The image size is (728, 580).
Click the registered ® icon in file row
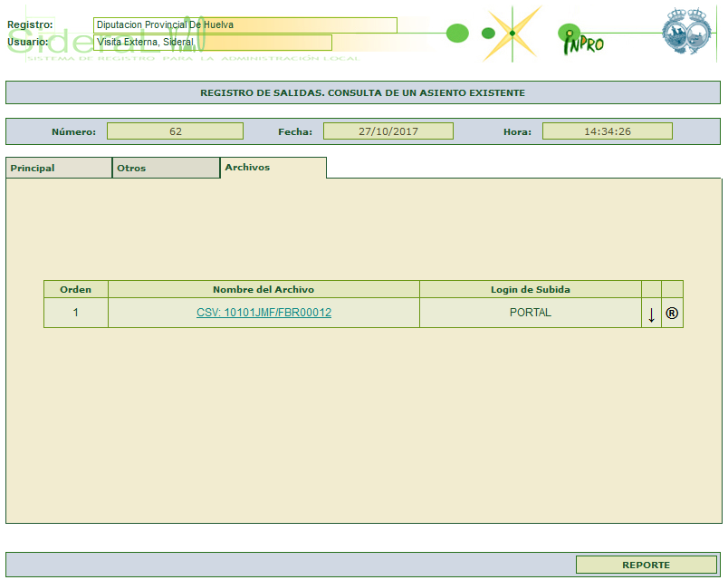672,314
